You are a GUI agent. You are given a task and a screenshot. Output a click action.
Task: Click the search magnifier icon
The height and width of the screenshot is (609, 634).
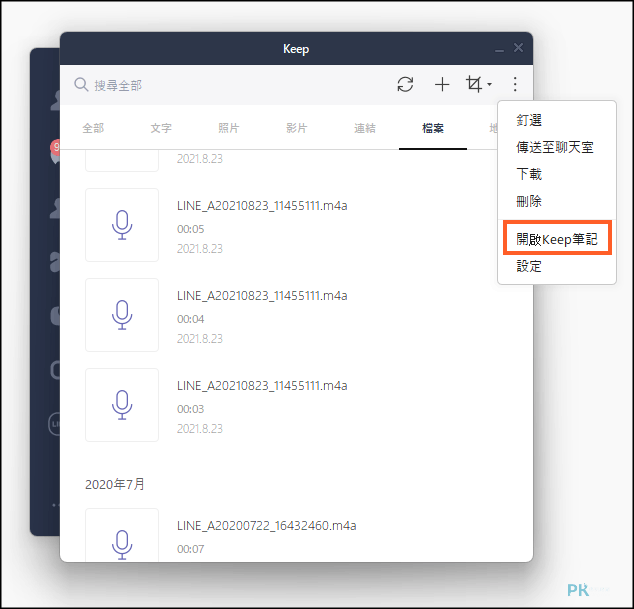[x=81, y=85]
